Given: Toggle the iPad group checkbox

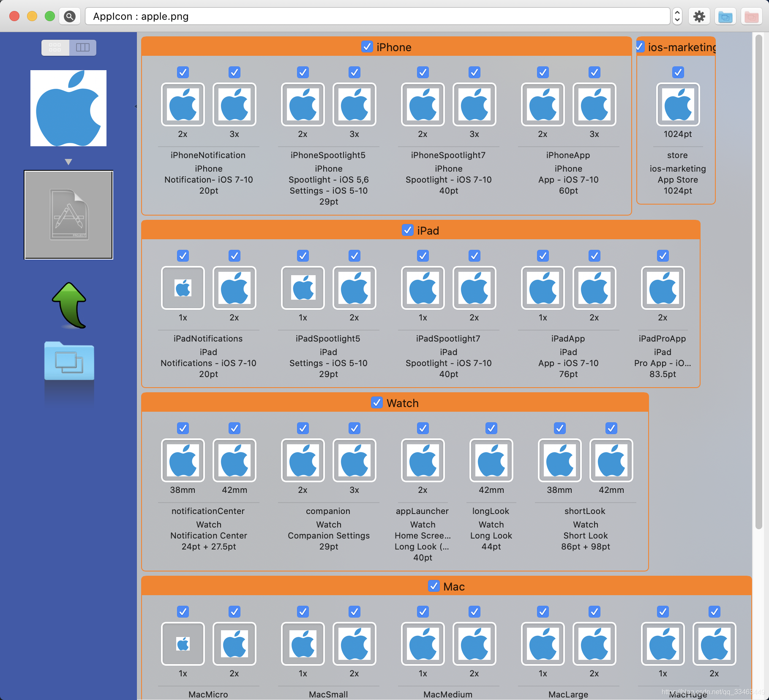Looking at the screenshot, I should click(408, 230).
